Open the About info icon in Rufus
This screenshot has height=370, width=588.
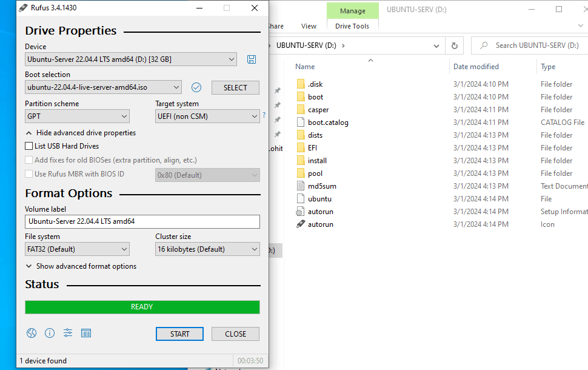coord(50,333)
